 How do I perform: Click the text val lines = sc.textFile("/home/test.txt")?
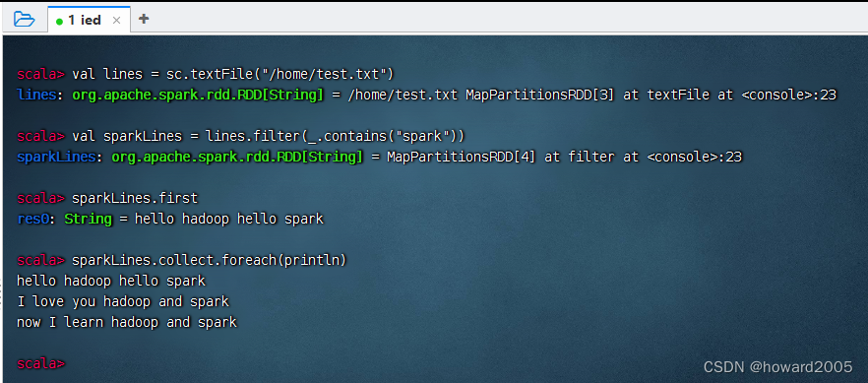click(232, 74)
